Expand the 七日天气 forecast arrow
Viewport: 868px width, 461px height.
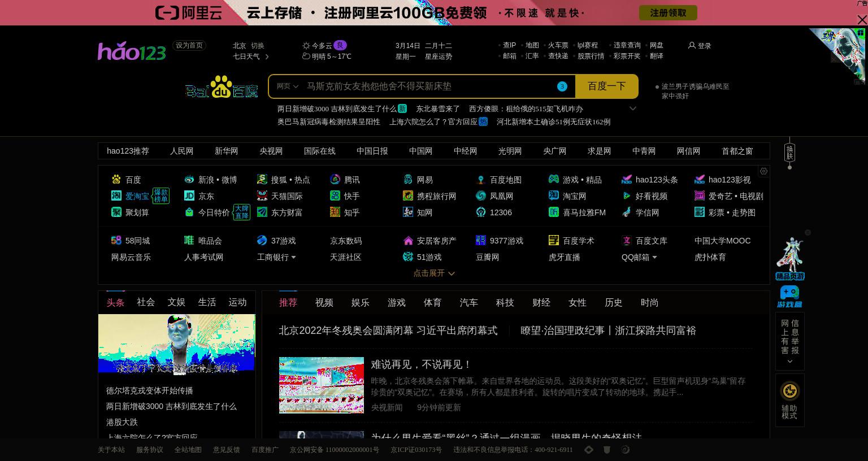(267, 56)
